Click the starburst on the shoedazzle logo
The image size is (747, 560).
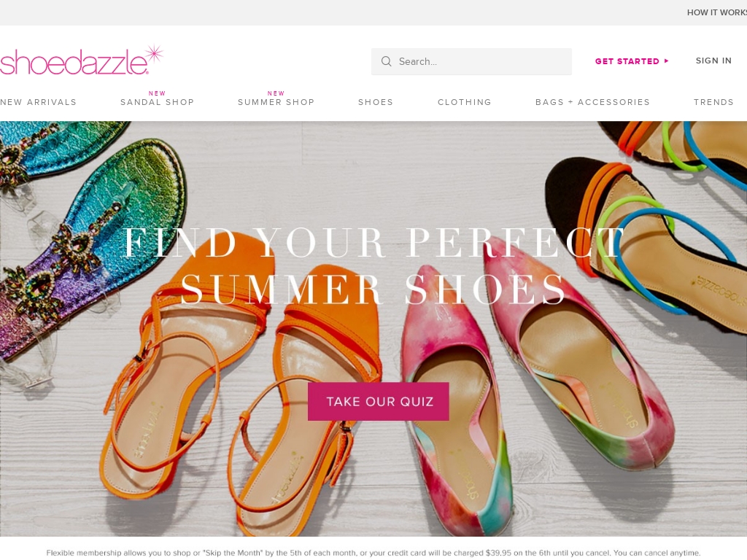click(154, 55)
